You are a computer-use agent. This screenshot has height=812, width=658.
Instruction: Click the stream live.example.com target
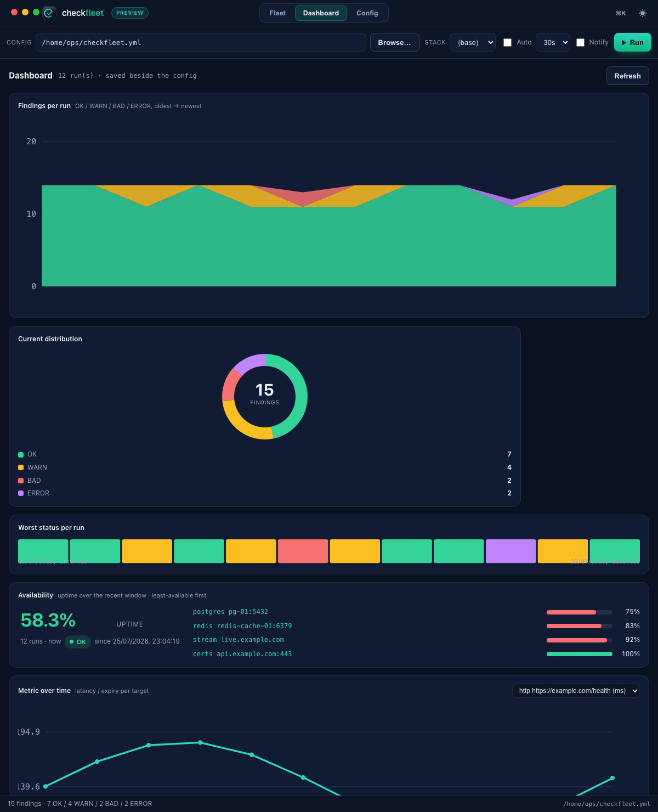click(x=239, y=640)
